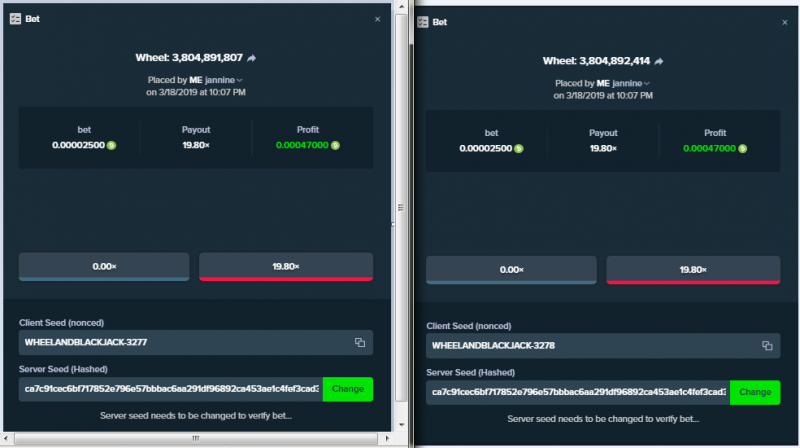Viewport: 800px width, 448px height.
Task: Select the 0.00× segment in left window
Action: (x=104, y=266)
